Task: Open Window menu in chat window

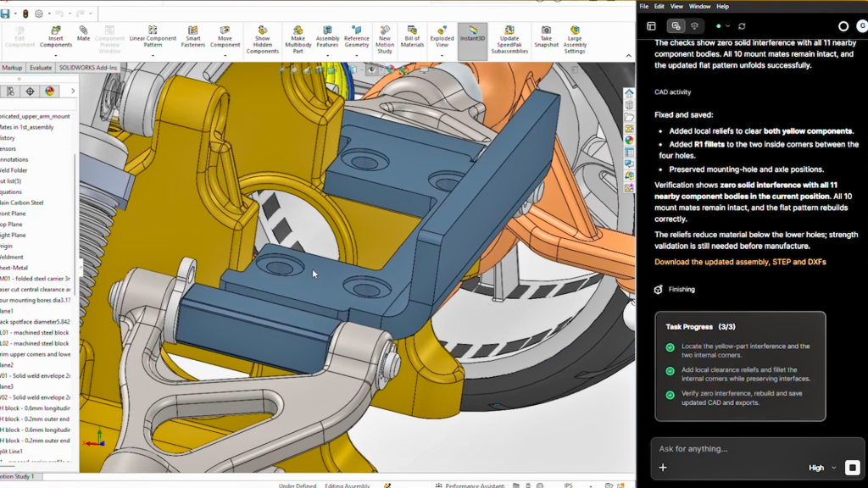Action: [x=699, y=7]
